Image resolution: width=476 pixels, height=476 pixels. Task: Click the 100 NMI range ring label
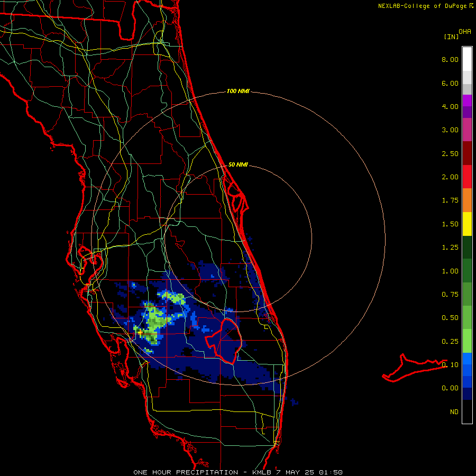tap(238, 91)
